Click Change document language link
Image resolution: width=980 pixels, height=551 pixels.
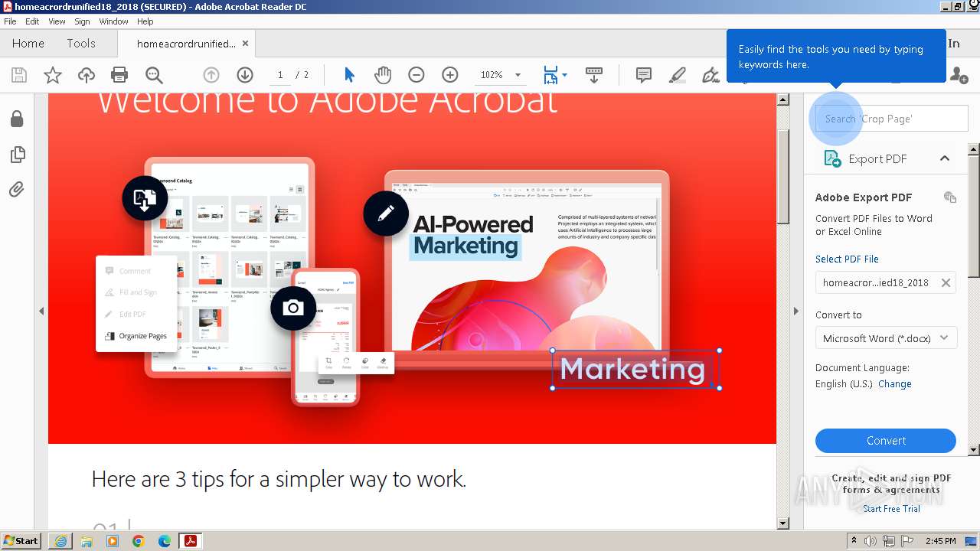tap(895, 384)
